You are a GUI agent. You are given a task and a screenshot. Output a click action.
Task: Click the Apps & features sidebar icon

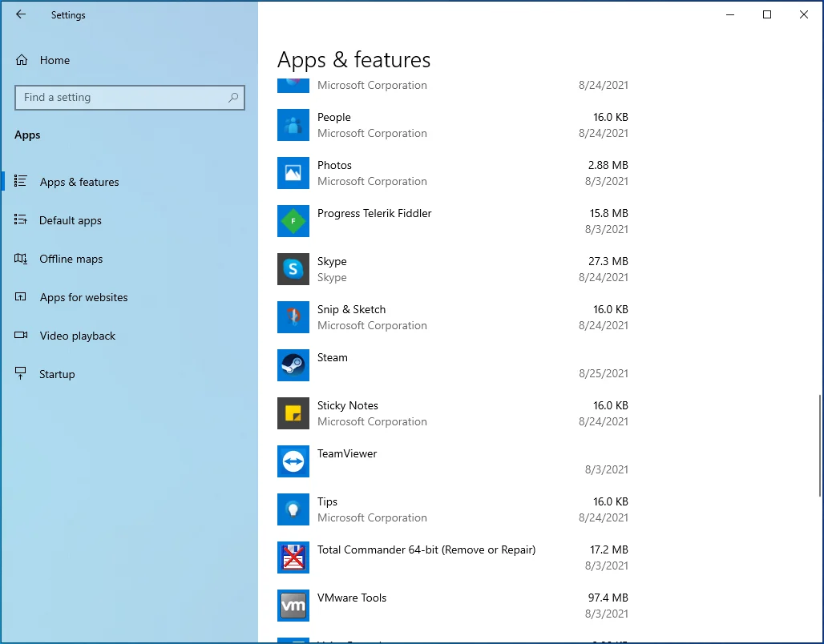tap(21, 181)
